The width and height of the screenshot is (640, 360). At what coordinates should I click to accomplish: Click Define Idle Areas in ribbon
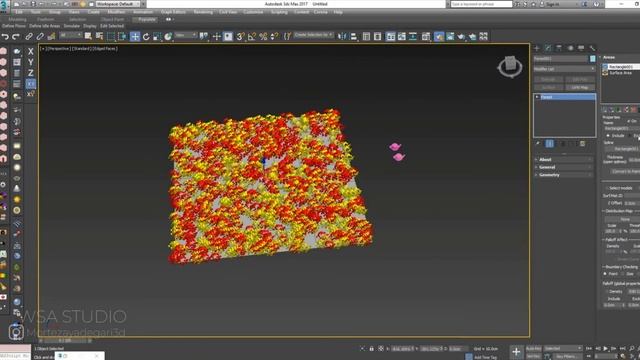[44, 26]
